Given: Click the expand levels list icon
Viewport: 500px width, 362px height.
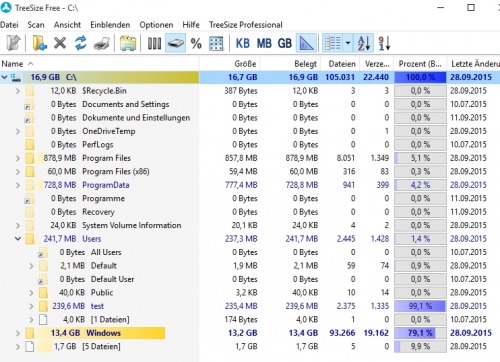Looking at the screenshot, I should pos(333,43).
